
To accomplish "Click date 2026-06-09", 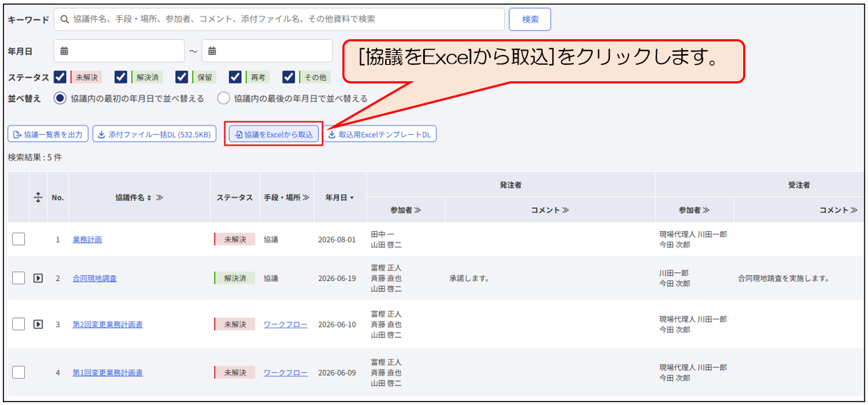I will 337,372.
